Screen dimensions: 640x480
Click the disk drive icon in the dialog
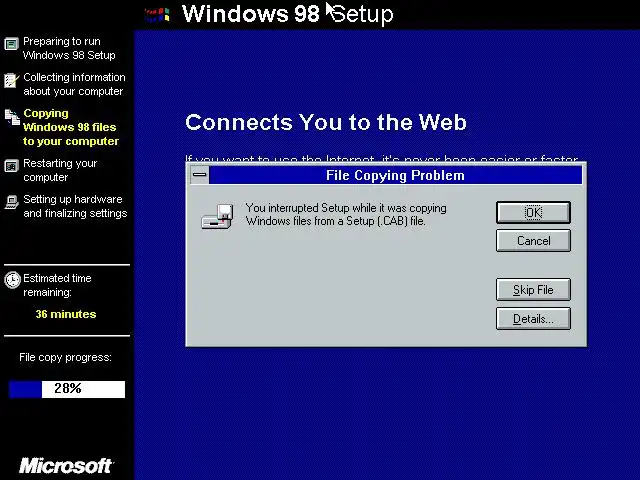point(218,216)
